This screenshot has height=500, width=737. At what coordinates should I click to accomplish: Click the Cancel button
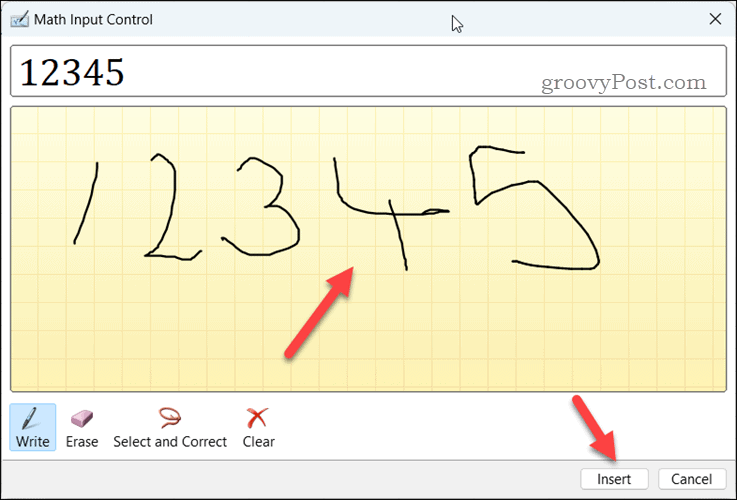pos(691,479)
